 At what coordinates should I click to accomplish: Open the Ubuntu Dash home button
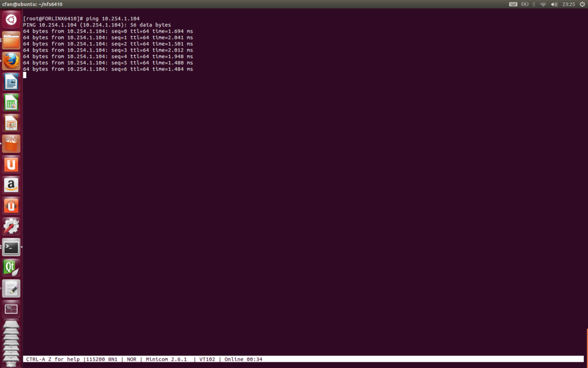[x=11, y=20]
